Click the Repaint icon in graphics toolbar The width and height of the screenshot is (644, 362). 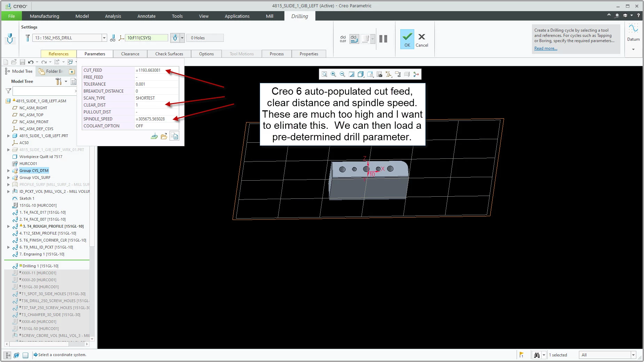click(352, 74)
